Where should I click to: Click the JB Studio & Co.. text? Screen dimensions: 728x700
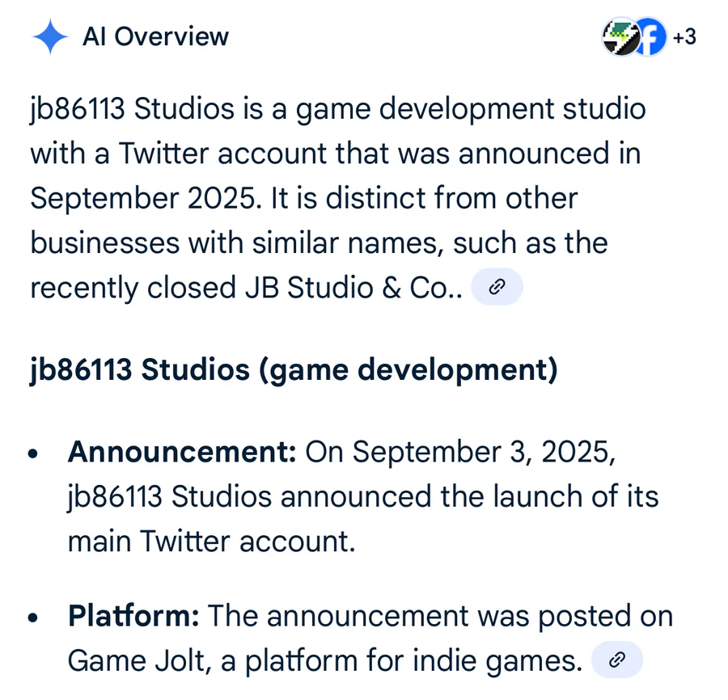coord(353,288)
